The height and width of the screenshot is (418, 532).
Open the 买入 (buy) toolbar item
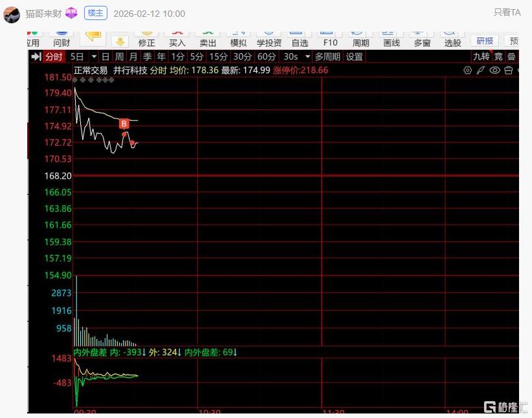click(177, 39)
